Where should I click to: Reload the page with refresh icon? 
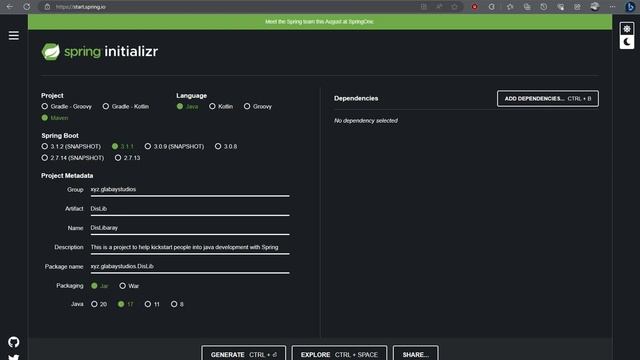coord(27,7)
